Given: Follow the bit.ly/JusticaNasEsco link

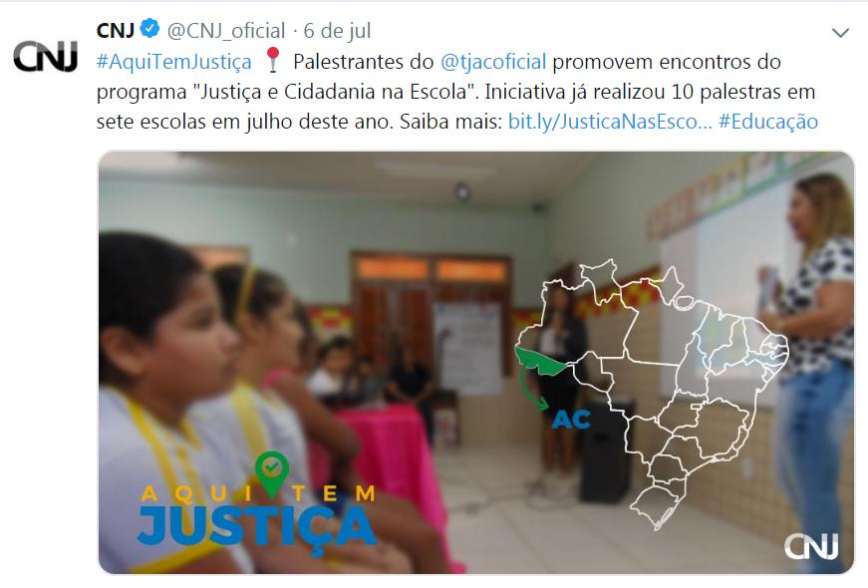Looking at the screenshot, I should [x=610, y=122].
